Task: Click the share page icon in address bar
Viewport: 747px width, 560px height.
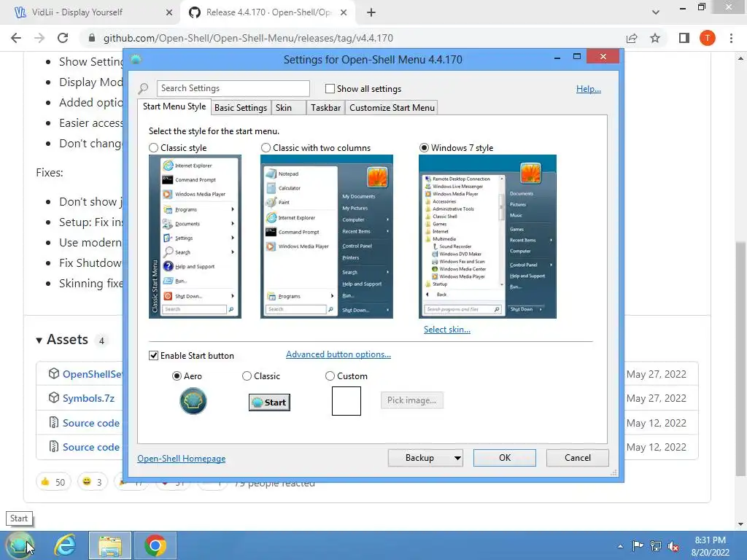Action: tap(632, 38)
